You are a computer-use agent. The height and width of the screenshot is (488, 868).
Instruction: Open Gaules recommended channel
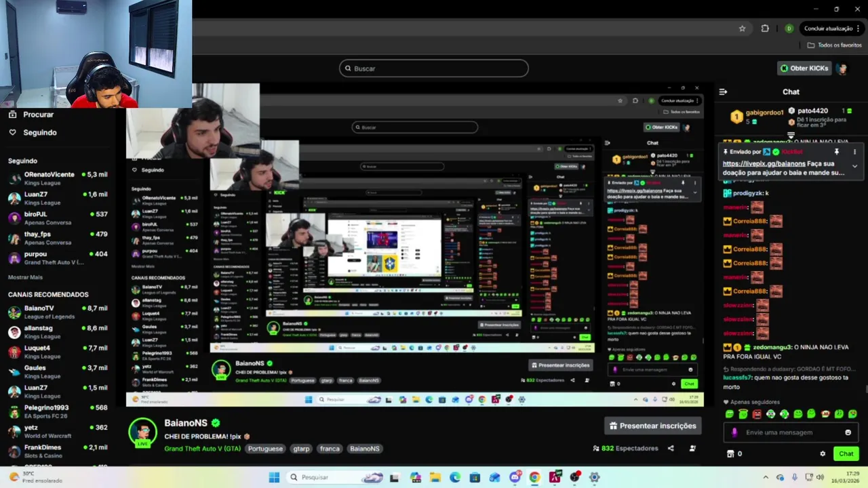click(x=58, y=371)
